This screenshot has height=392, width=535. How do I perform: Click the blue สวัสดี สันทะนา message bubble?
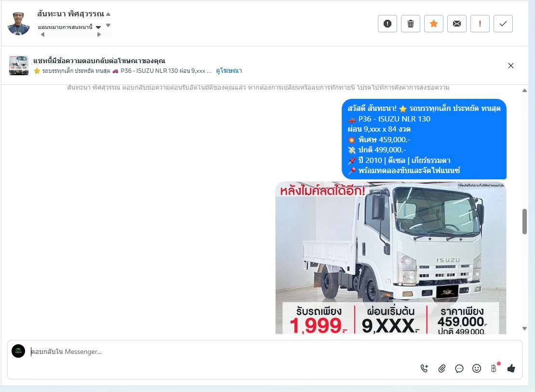(x=424, y=139)
